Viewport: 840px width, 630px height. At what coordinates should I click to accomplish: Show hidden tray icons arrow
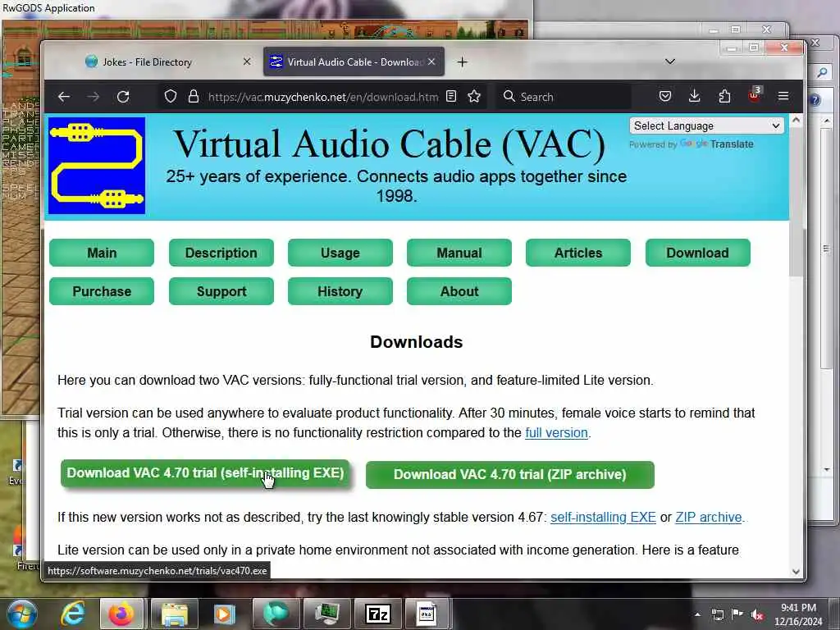pos(697,614)
